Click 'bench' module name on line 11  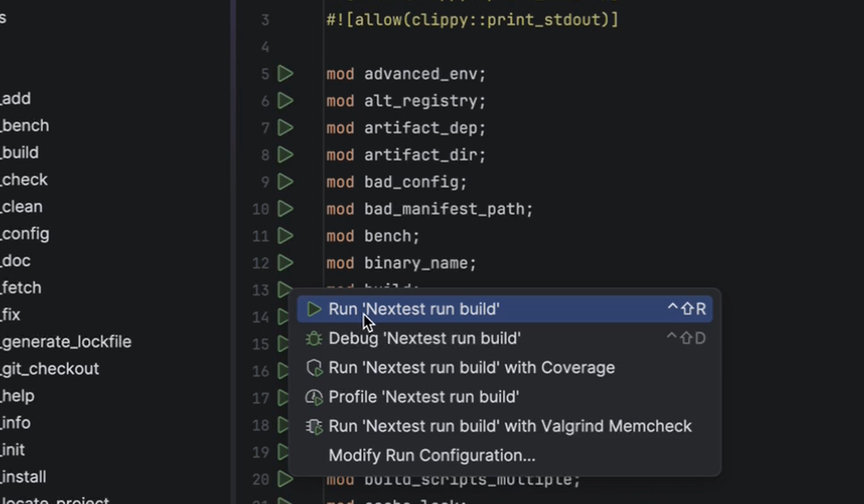coord(387,236)
